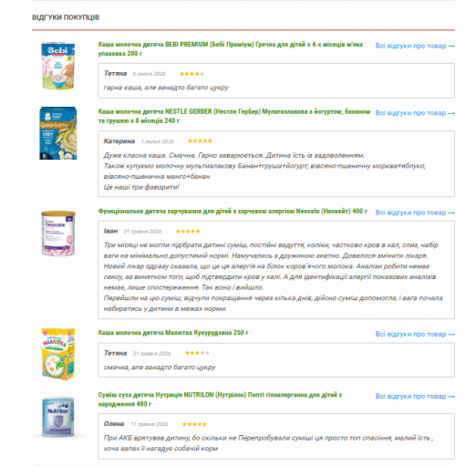
Task: Click the four-star rating in Тетяна's Bebi review
Action: coord(192,74)
